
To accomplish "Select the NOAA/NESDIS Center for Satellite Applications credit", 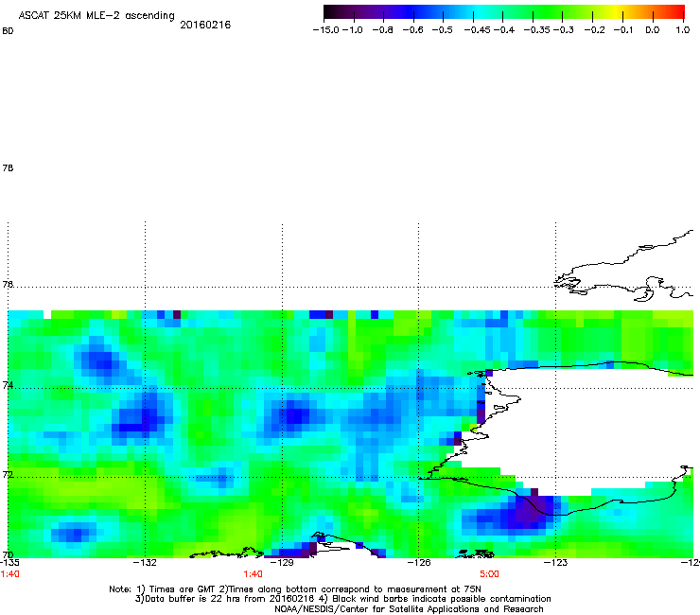I will tap(409, 609).
